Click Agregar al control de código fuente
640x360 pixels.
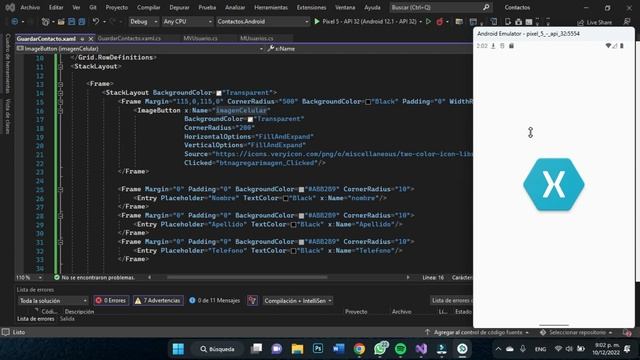click(x=478, y=333)
